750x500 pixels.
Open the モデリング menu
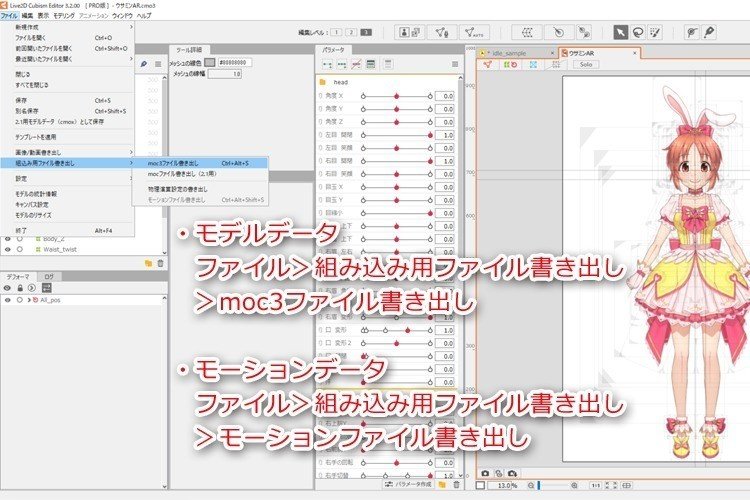(x=64, y=15)
